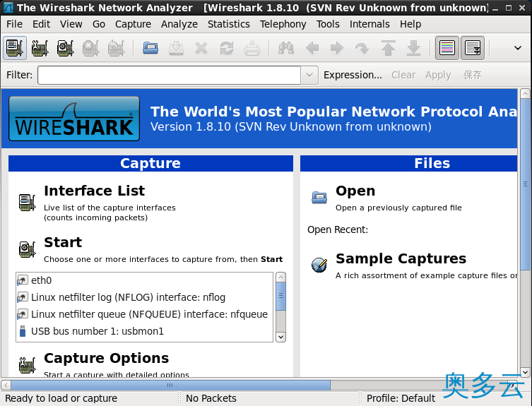Open the Analyze menu

pos(179,24)
